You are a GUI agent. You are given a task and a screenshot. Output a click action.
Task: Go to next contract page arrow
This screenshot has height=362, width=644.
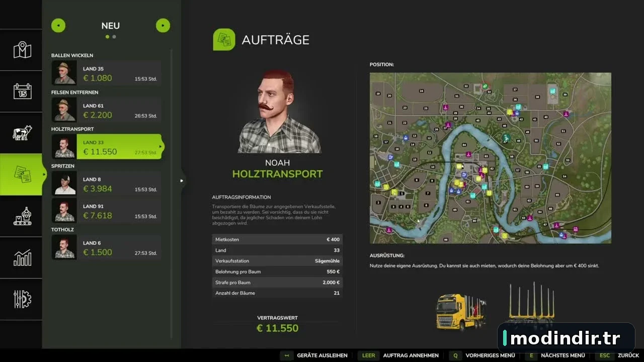pos(163,25)
